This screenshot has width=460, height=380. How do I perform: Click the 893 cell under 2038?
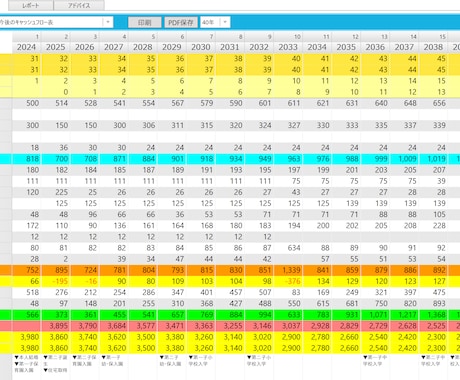[433, 303]
